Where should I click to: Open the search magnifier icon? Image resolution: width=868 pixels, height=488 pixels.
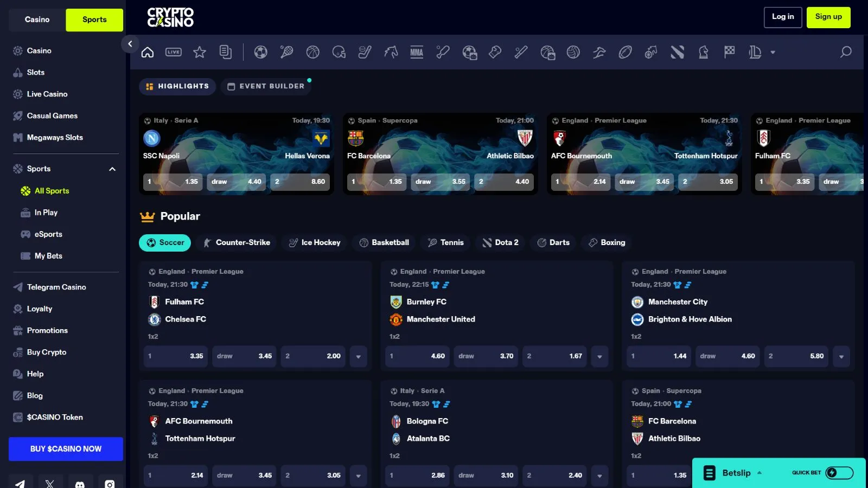pyautogui.click(x=845, y=52)
